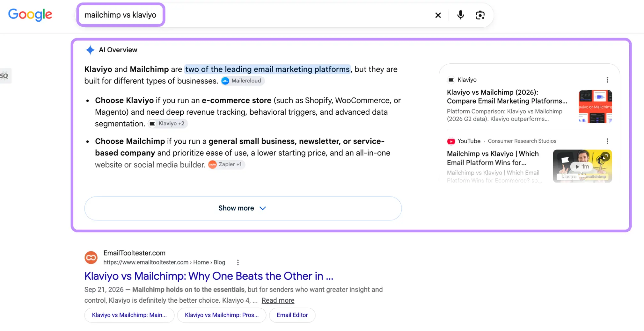
Task: Expand AI Overview with Show more
Action: tap(243, 208)
